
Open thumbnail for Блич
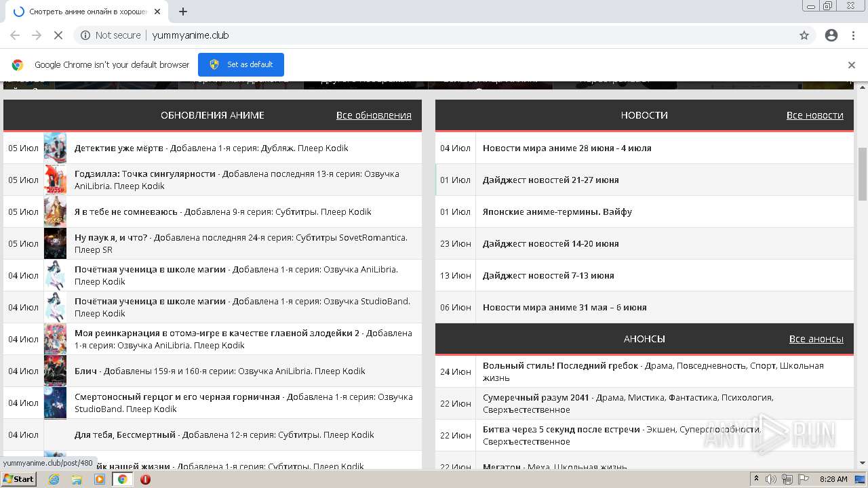click(55, 371)
